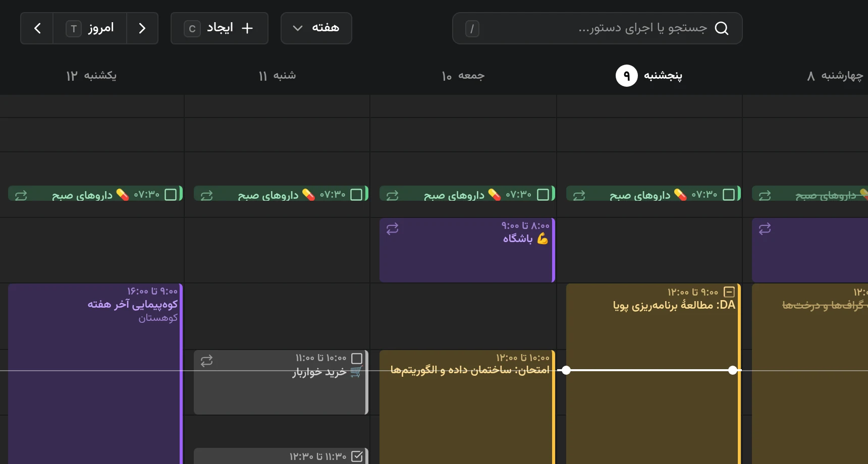Click the slash shortcut badge in search bar
The image size is (868, 464).
point(472,29)
